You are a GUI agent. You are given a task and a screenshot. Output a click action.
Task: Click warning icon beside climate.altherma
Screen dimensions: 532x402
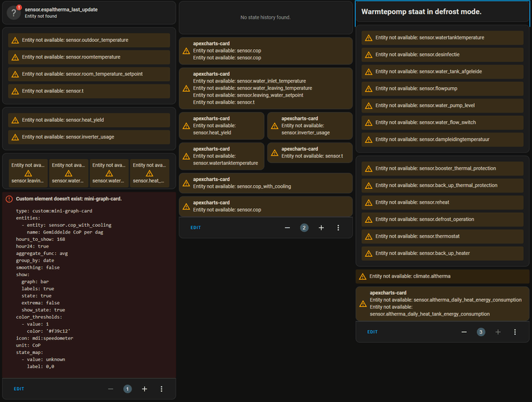pos(362,277)
